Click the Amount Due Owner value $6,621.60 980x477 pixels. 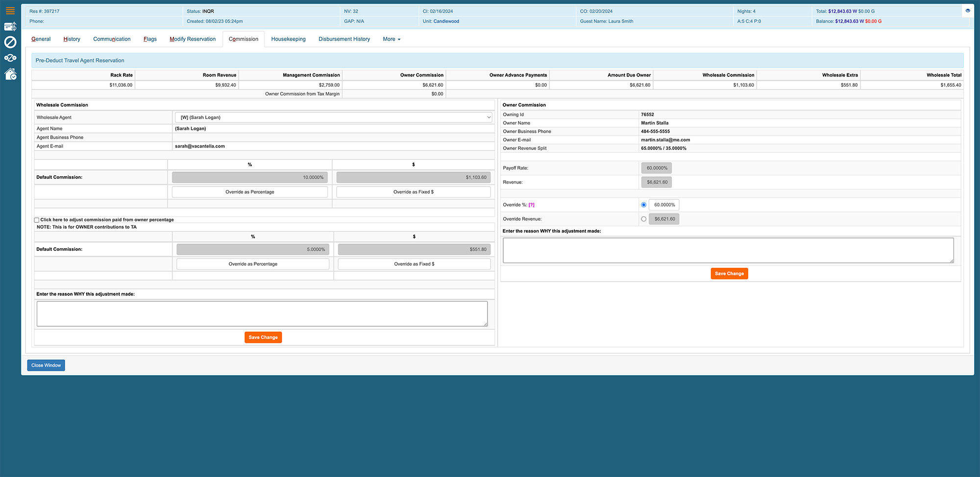coord(640,85)
